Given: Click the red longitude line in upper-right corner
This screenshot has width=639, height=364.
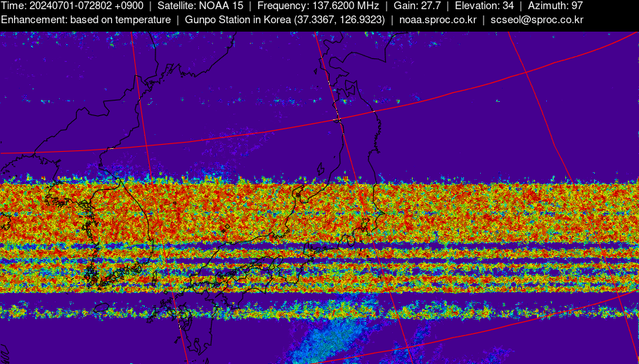Looking at the screenshot, I should coord(541,105).
